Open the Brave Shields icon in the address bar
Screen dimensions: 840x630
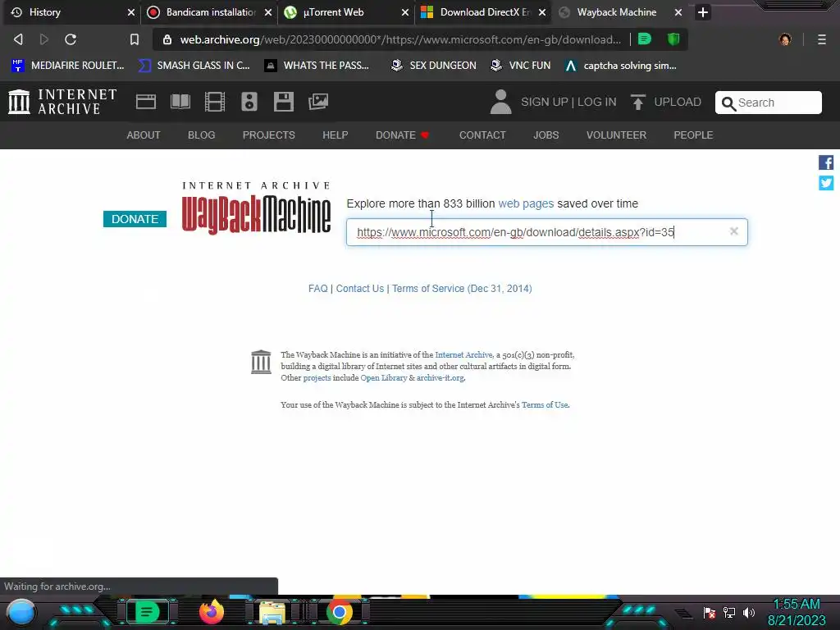point(673,39)
